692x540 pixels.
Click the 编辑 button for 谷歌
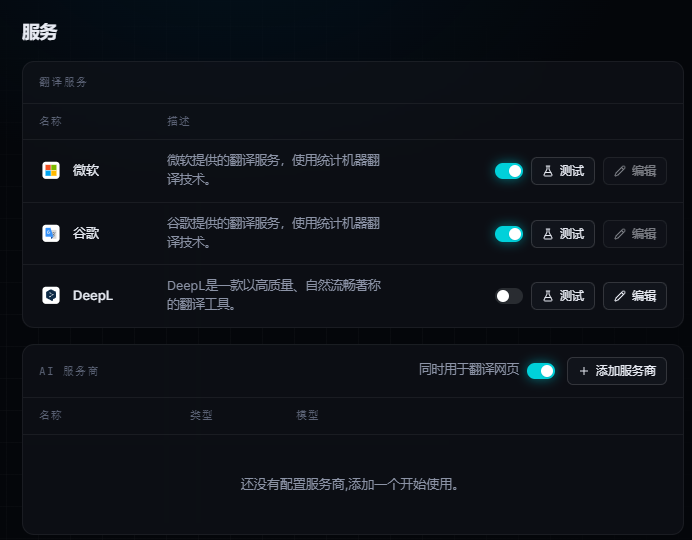635,234
